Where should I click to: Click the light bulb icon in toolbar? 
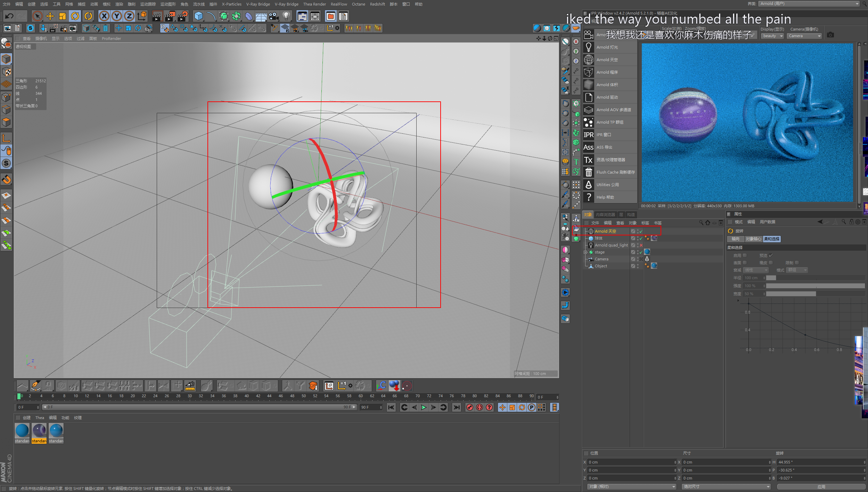(286, 16)
